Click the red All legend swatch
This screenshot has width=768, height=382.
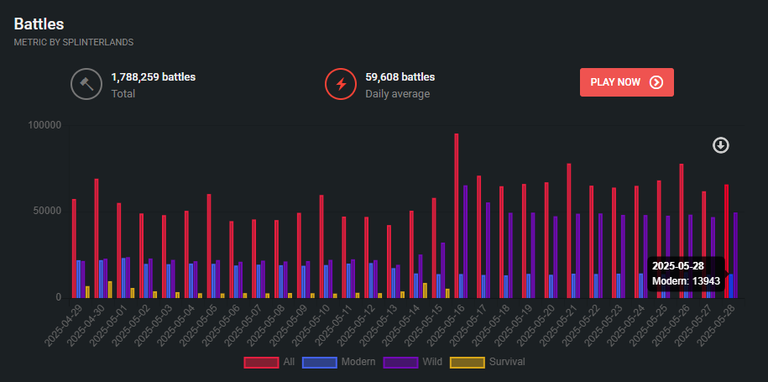[261, 362]
